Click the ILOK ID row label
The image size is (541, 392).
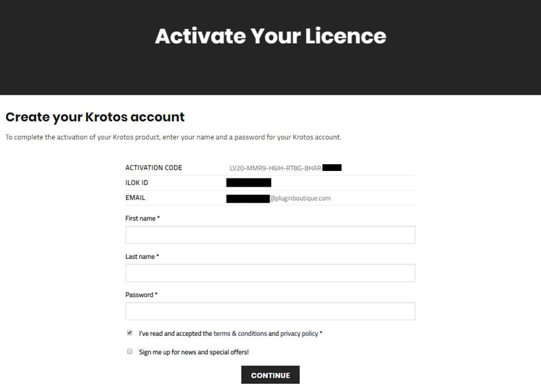[137, 183]
